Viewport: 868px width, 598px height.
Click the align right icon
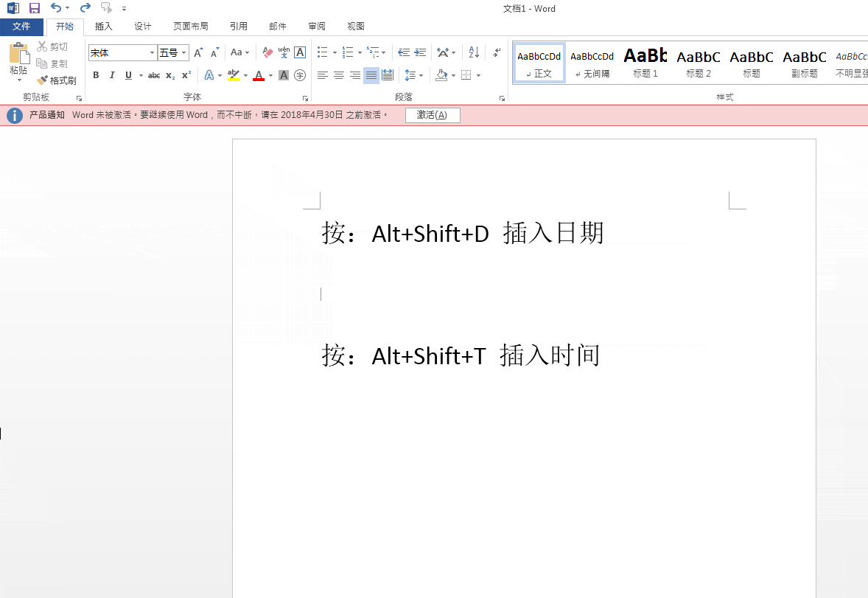[355, 74]
